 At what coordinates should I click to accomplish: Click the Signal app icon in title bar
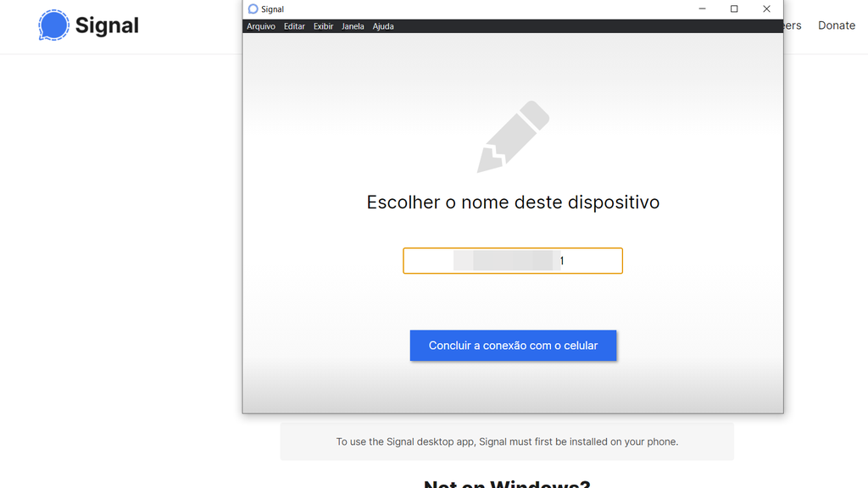click(x=253, y=8)
